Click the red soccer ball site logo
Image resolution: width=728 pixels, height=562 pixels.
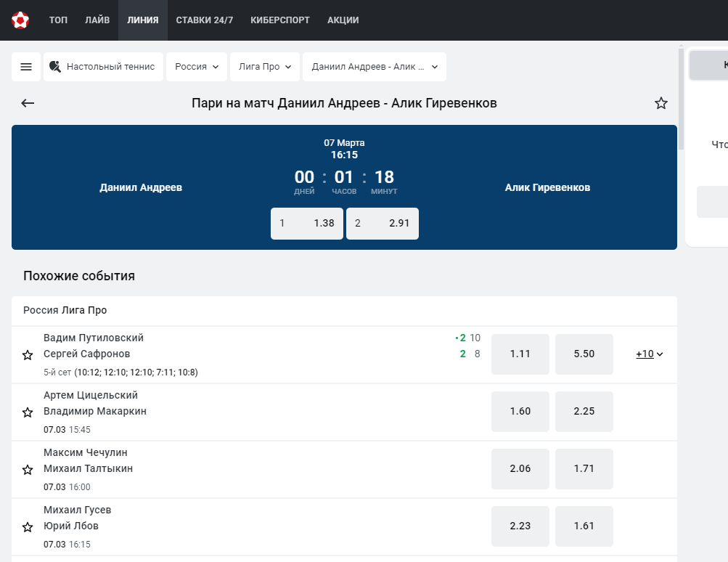pos(20,20)
